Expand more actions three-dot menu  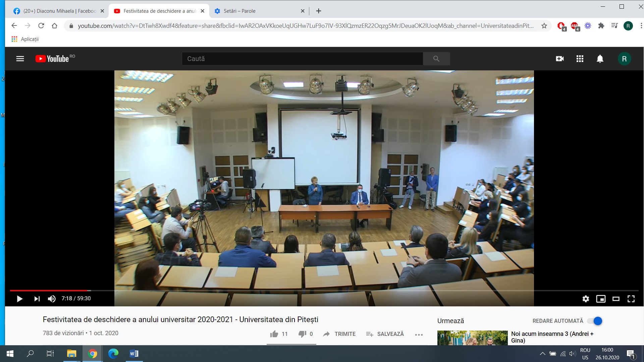coord(419,335)
